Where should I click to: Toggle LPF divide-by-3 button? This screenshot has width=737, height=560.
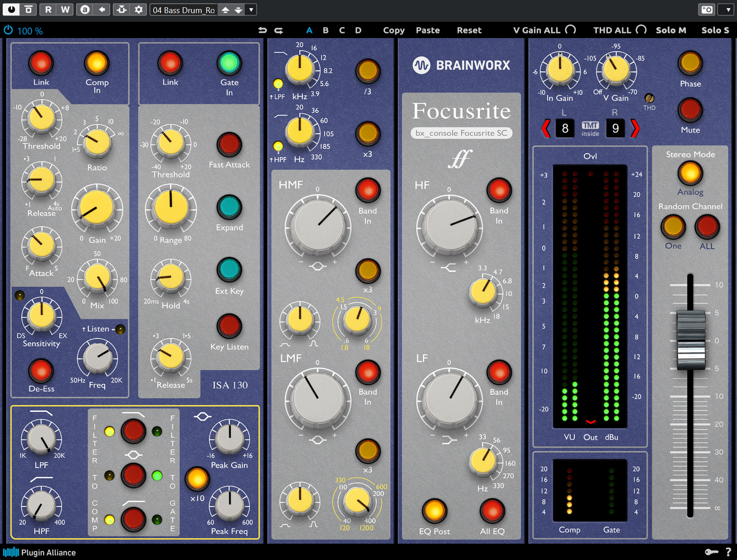[x=368, y=71]
